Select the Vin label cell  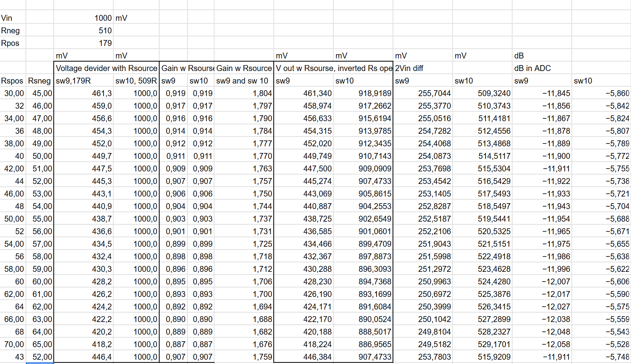pos(13,18)
